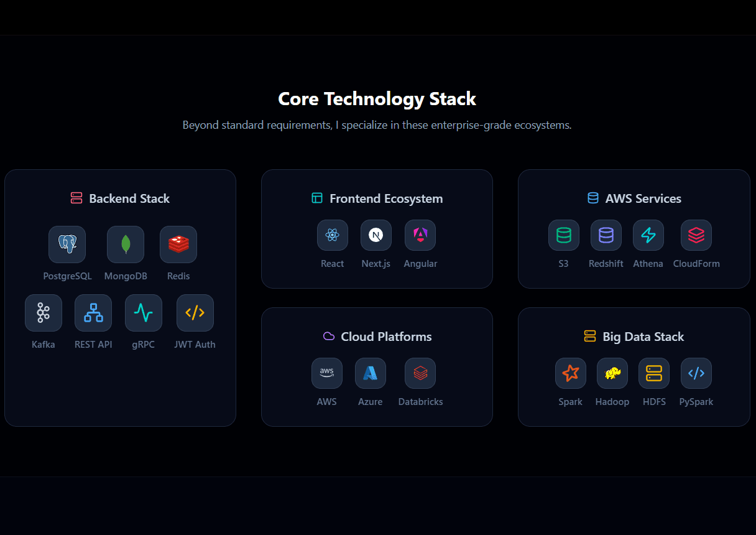Click the Cloud Platforms heading text
This screenshot has width=756, height=535.
386,337
